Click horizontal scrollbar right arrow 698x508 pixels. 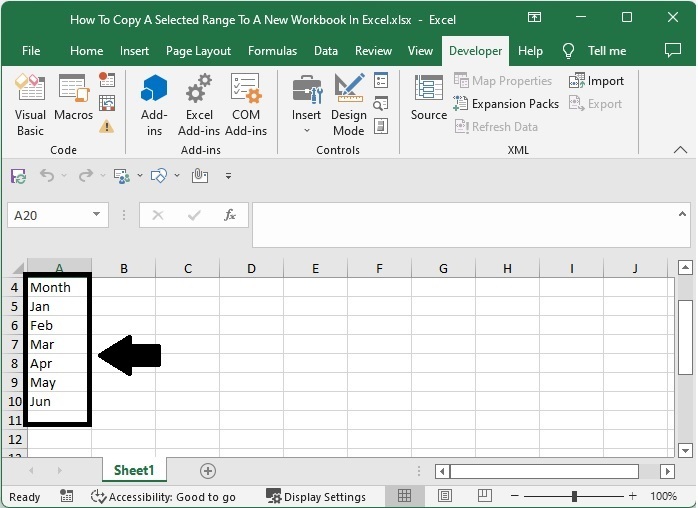tap(667, 471)
